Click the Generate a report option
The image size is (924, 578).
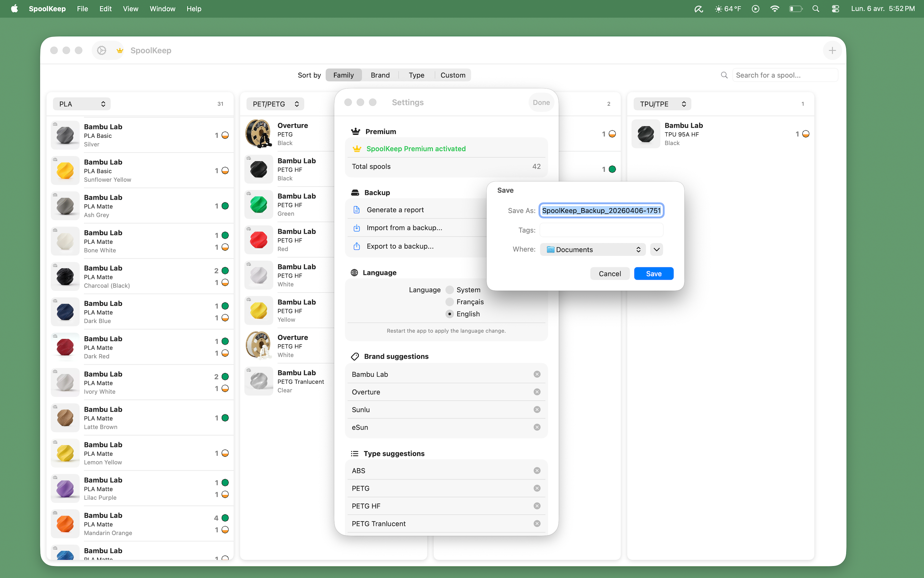click(x=395, y=210)
